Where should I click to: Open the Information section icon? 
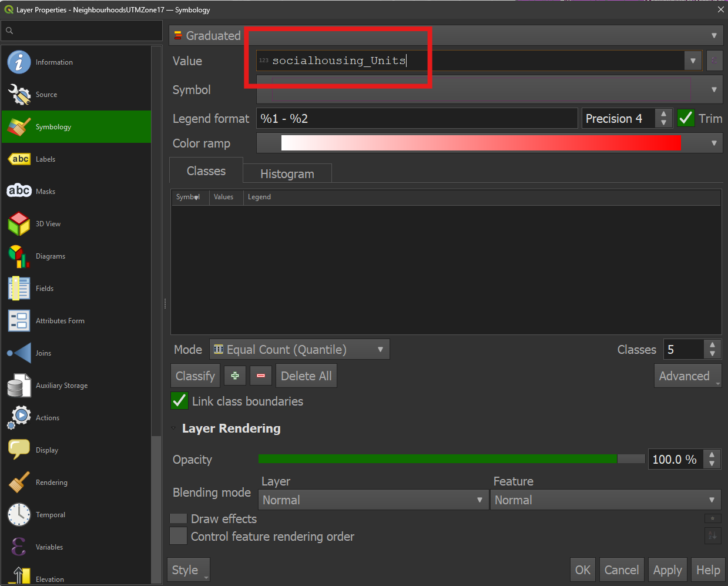[19, 62]
